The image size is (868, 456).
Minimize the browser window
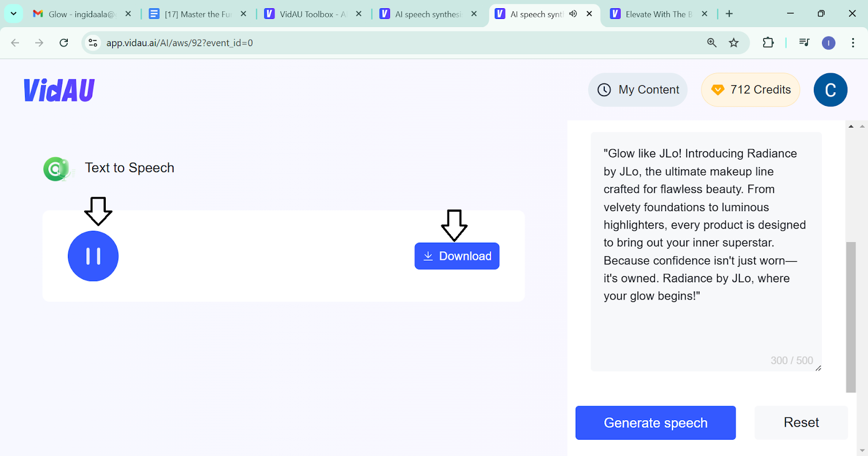pos(790,14)
